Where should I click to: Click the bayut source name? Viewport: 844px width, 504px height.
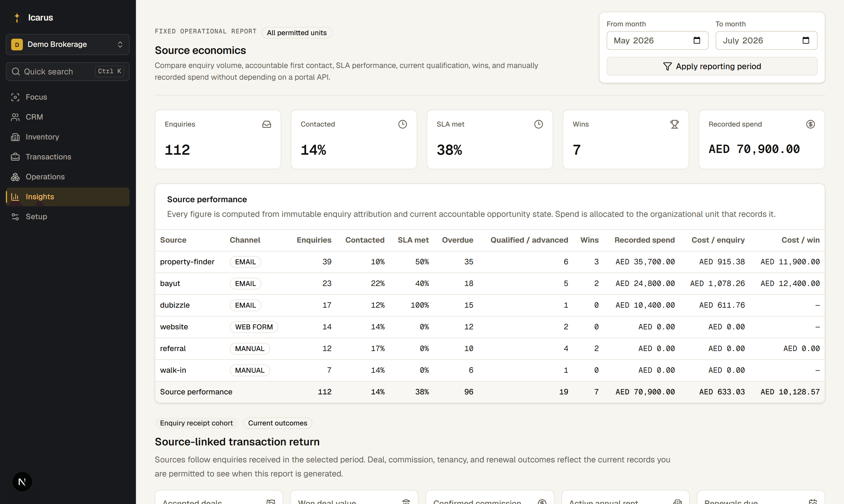pos(170,284)
